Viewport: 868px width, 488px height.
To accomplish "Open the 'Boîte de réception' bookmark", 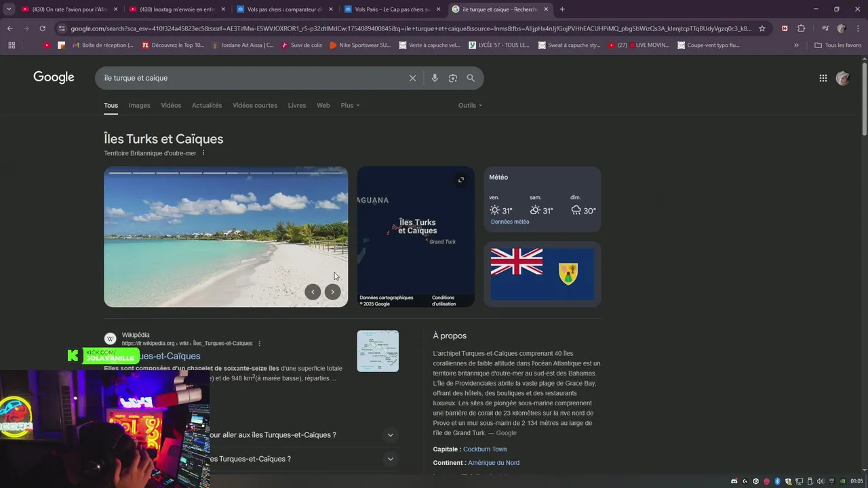I will pyautogui.click(x=101, y=45).
